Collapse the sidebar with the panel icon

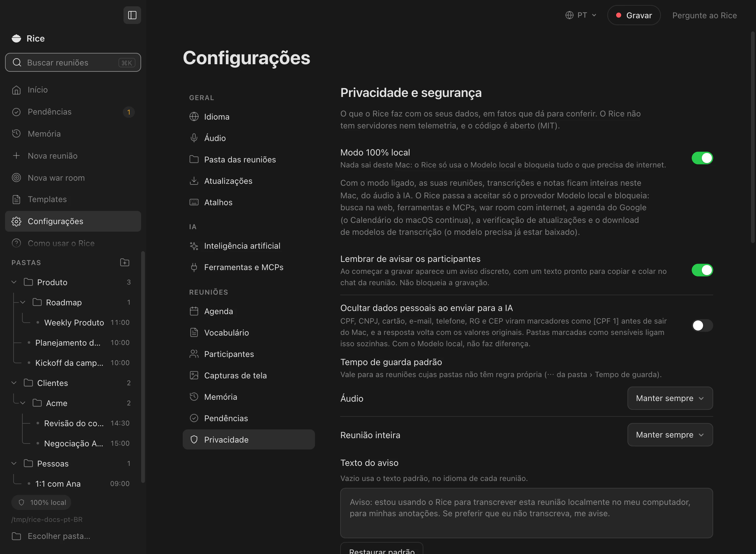click(x=132, y=15)
